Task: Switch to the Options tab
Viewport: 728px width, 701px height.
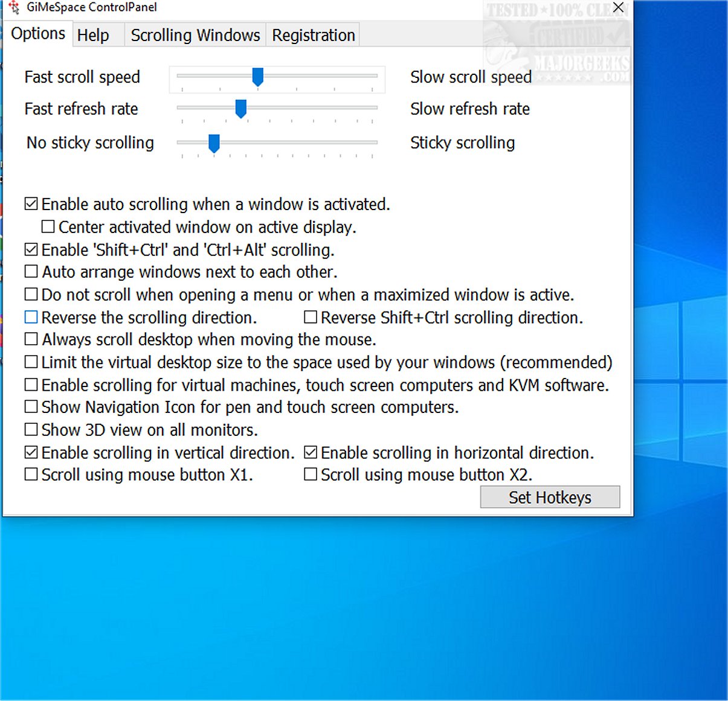Action: click(x=38, y=33)
